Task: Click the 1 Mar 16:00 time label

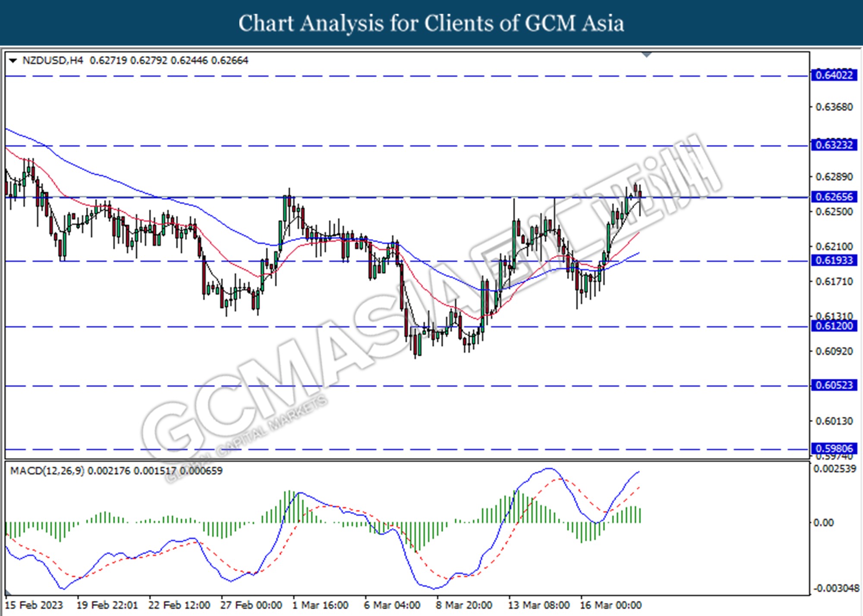Action: point(320,605)
